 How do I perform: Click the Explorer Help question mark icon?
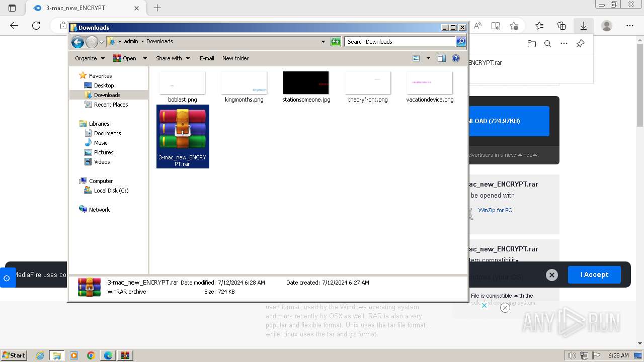456,58
